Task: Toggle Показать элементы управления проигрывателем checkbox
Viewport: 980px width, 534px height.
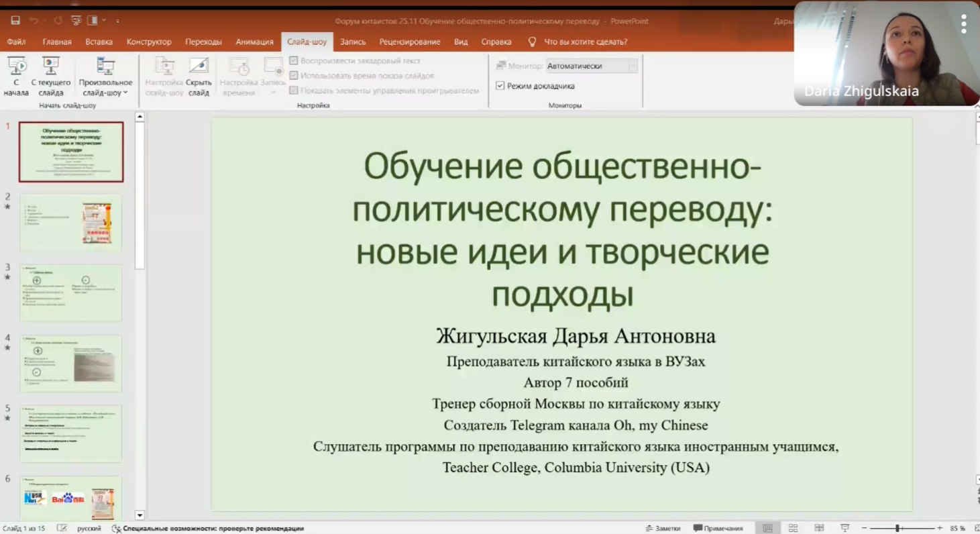Action: (294, 91)
